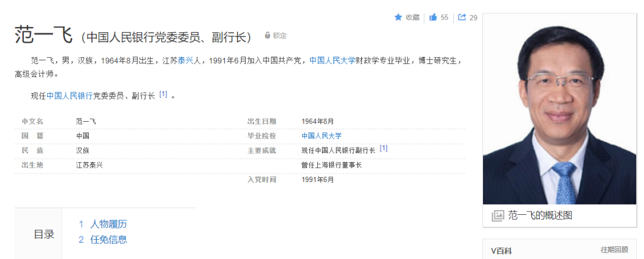Click the 入党时间 field label
Screen dimensions: 644x259
[262, 180]
